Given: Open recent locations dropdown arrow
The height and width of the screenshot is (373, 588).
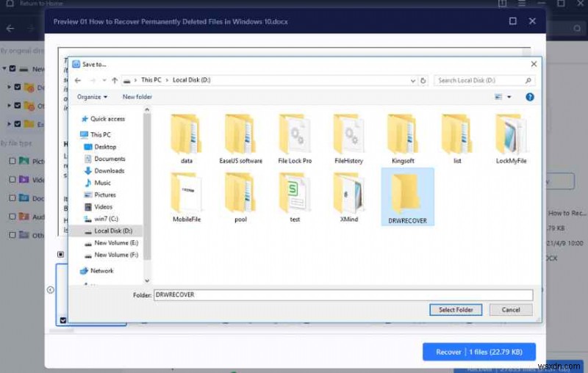Looking at the screenshot, I should point(104,80).
